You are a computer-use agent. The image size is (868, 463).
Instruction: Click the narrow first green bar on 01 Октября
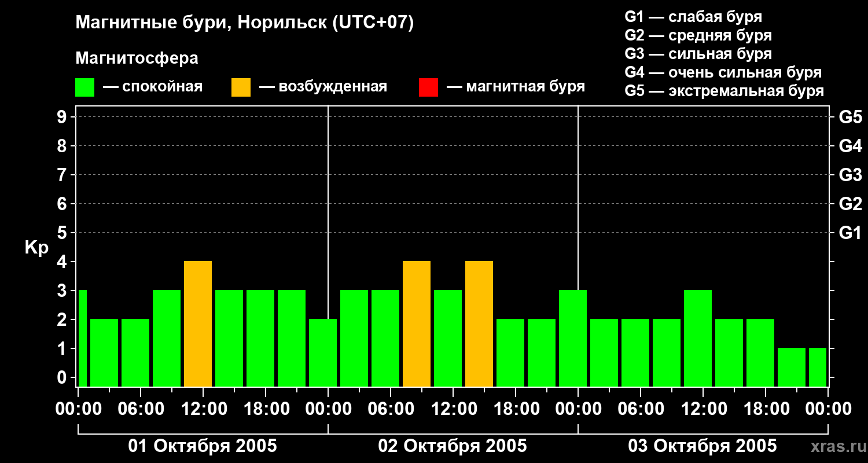click(82, 338)
